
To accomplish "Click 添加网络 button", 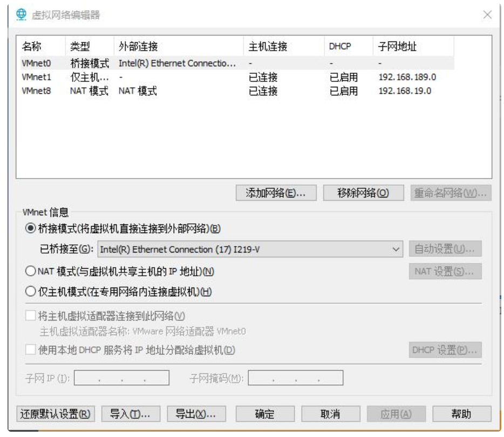I will point(276,193).
